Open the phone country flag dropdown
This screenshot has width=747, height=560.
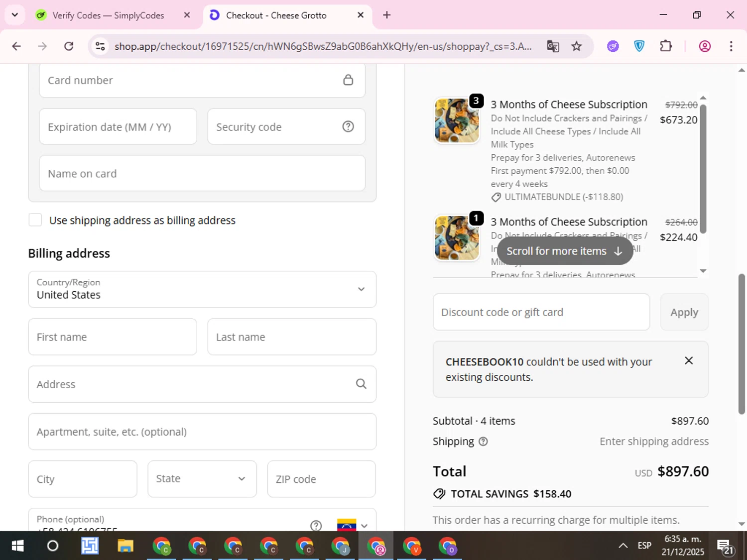(353, 525)
